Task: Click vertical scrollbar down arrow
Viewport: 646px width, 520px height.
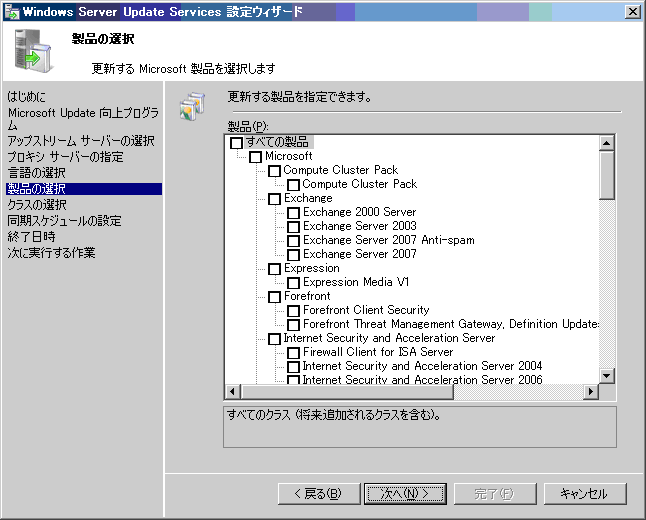Action: coord(606,376)
